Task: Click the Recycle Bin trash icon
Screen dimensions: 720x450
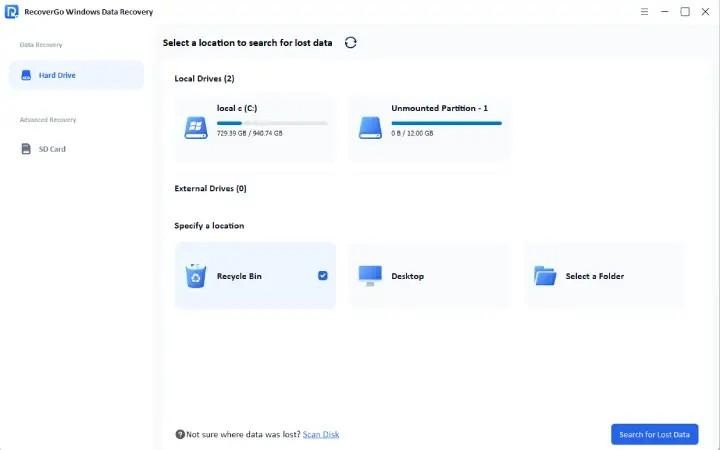Action: tap(196, 276)
